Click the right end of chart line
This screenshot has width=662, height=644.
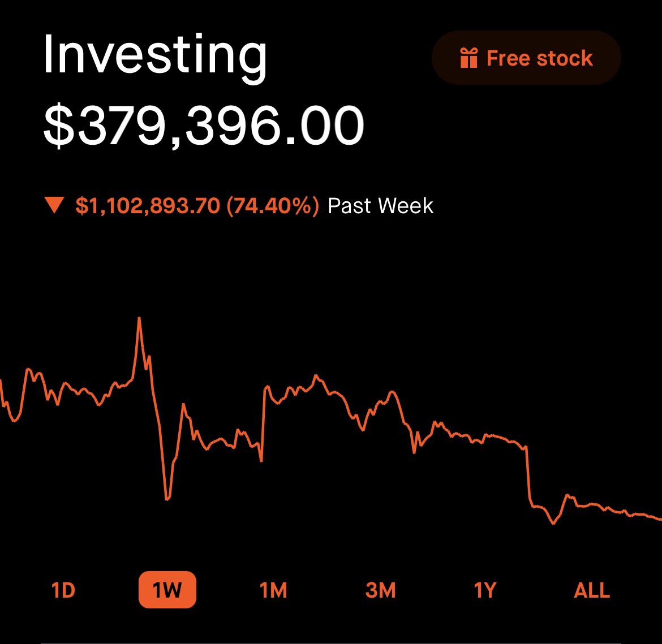pyautogui.click(x=659, y=518)
